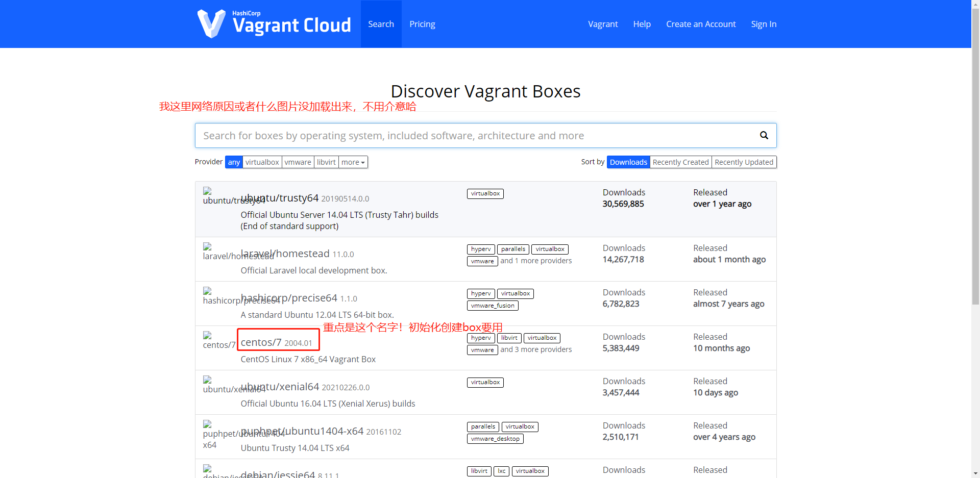Click the Vagrant Cloud logo
The width and height of the screenshot is (980, 478).
point(274,23)
